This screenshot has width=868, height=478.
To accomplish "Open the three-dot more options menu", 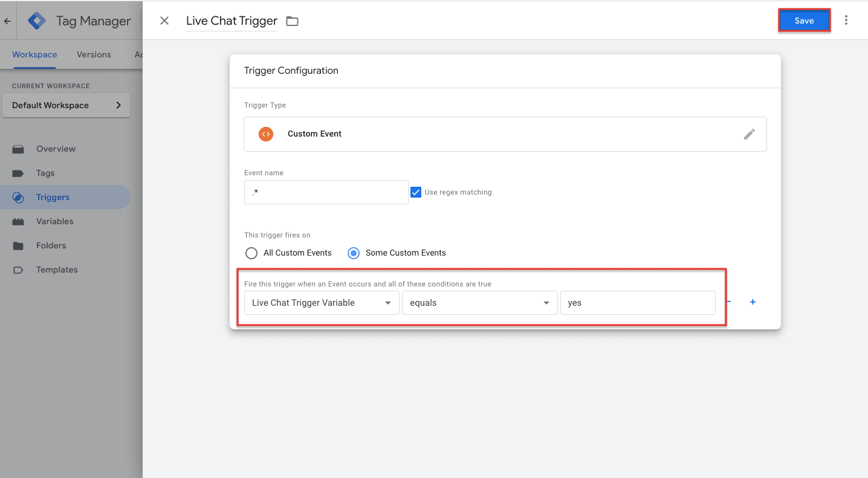I will click(846, 21).
